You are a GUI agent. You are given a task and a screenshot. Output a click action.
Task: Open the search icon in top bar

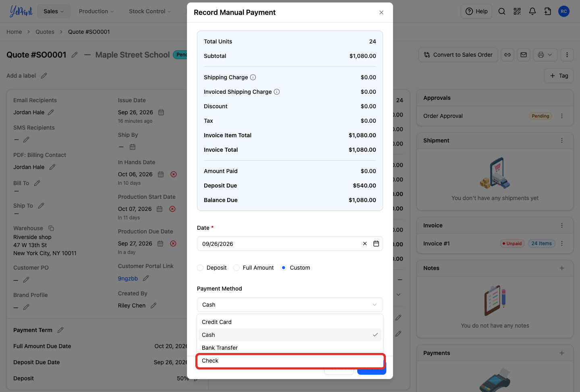[502, 11]
